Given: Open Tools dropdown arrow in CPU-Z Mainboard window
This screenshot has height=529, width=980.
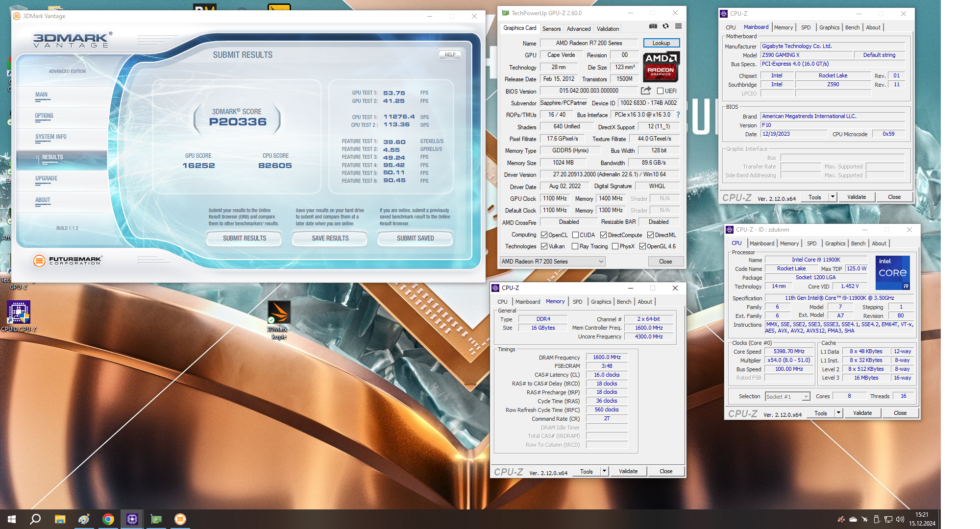Looking at the screenshot, I should pos(832,197).
